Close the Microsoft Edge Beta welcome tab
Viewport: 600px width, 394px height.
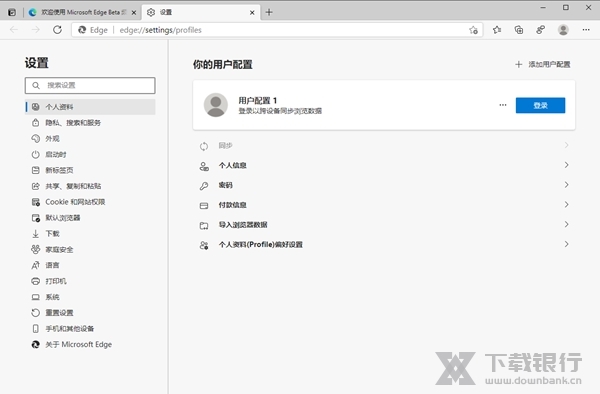tap(134, 13)
